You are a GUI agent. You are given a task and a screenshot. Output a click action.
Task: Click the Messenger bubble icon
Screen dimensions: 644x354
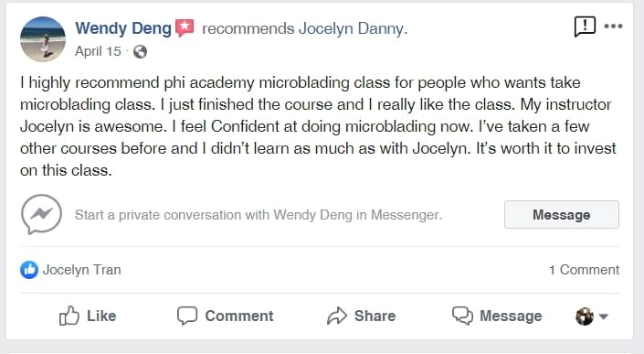point(41,214)
